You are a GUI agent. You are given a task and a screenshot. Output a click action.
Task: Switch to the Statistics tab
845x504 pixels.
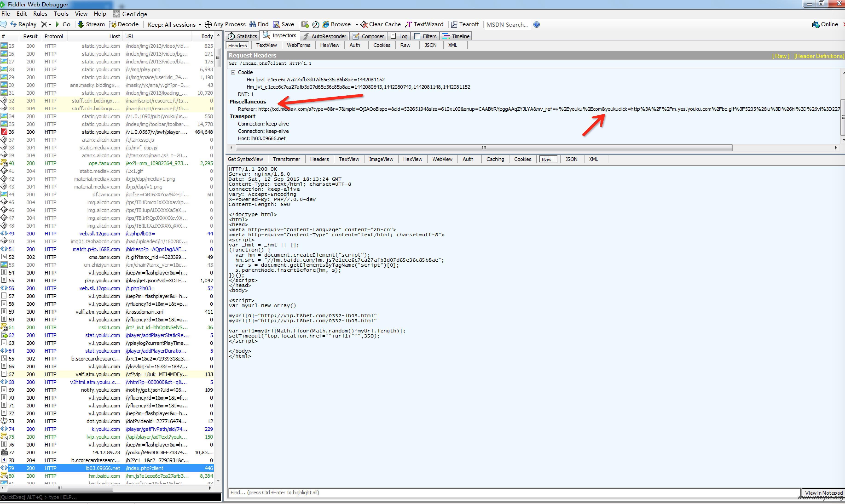[243, 36]
